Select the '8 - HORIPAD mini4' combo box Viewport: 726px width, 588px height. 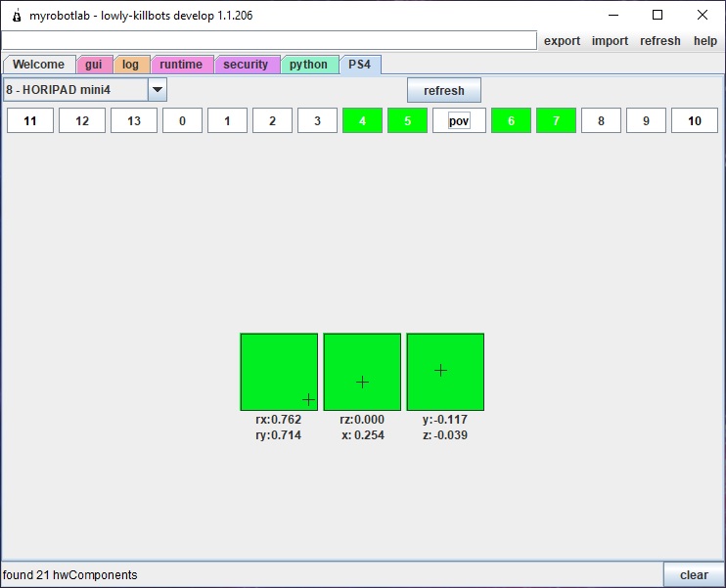85,90
